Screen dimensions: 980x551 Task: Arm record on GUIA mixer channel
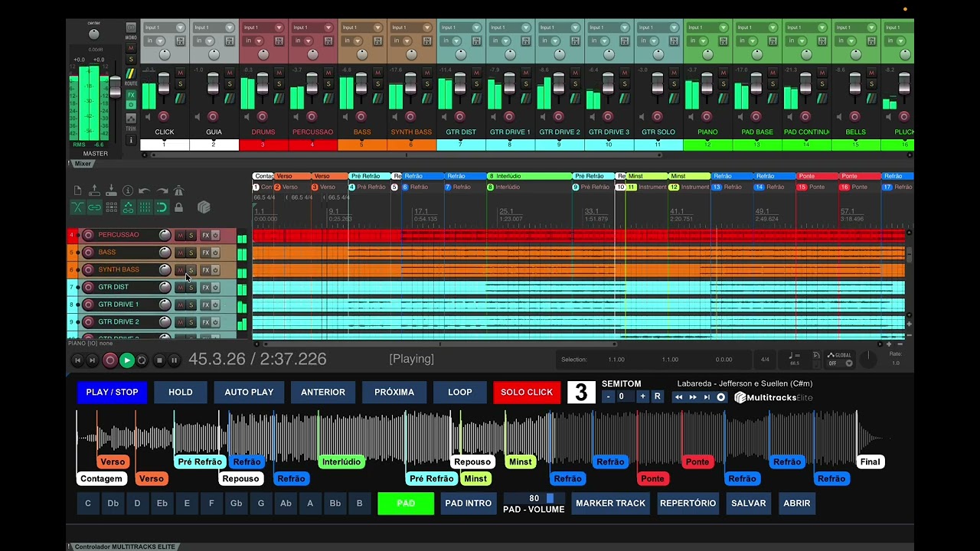213,116
